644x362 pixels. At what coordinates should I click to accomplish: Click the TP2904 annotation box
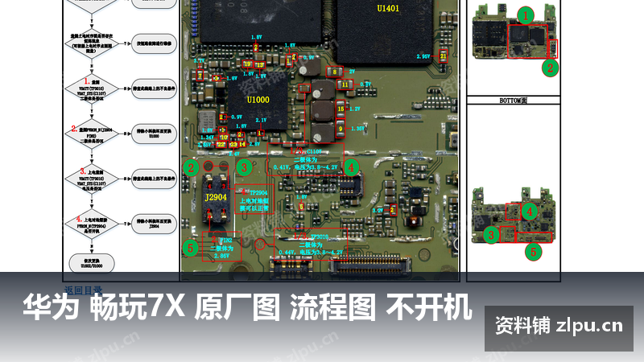click(254, 199)
